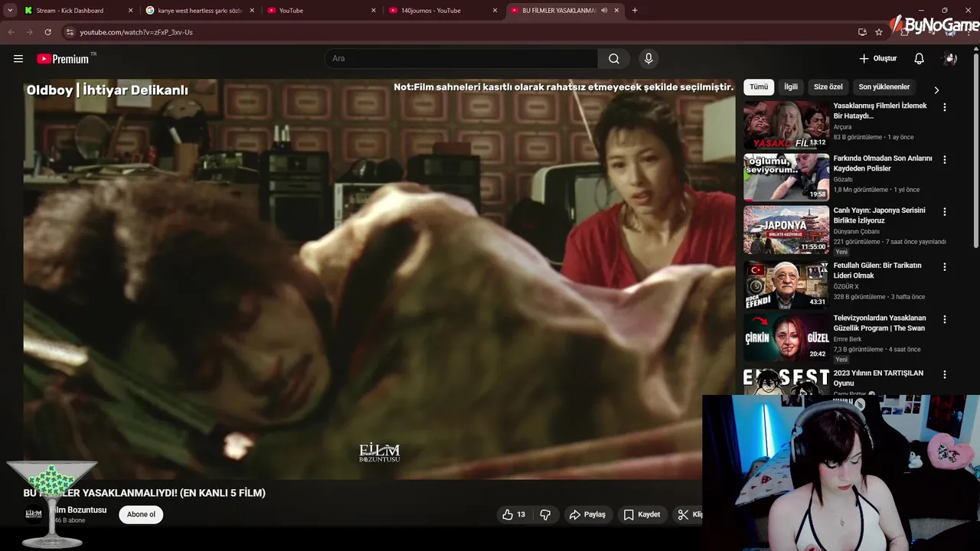Switch to the YouTube tab
Screen dimensions: 980x551
[x=322, y=11]
